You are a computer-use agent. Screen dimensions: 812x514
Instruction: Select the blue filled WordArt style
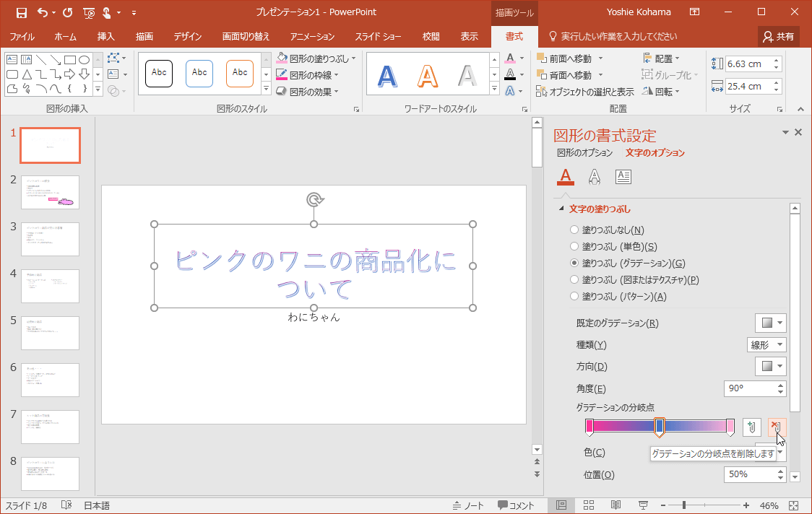(388, 75)
